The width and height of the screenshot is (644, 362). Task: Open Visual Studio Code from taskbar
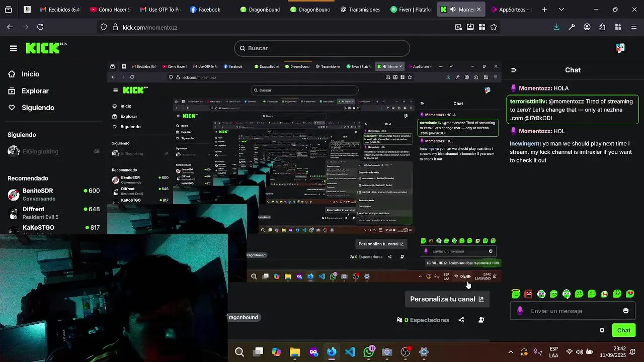350,352
